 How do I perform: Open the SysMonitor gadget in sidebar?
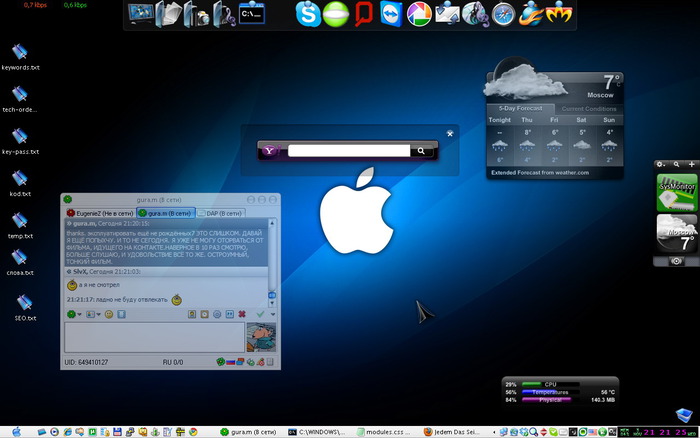tap(676, 193)
